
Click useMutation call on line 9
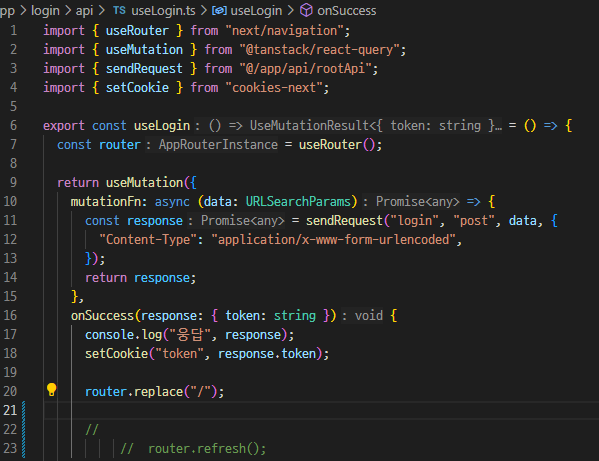[144, 183]
